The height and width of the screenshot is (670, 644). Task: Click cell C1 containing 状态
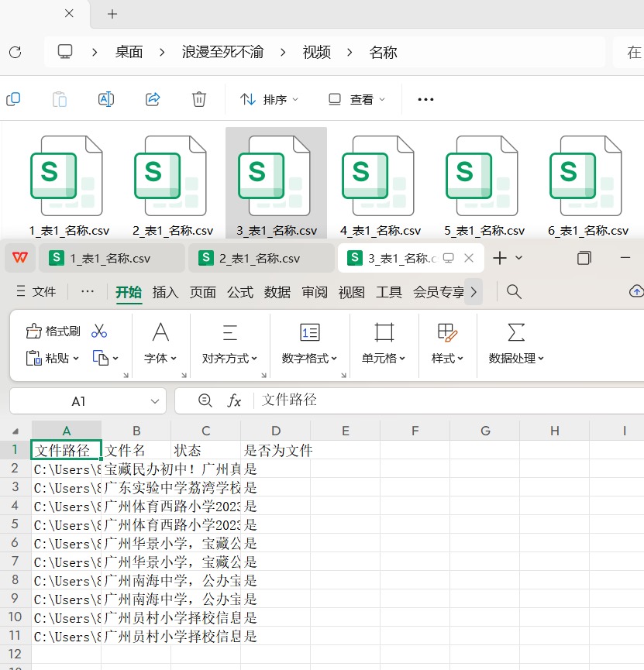(205, 450)
